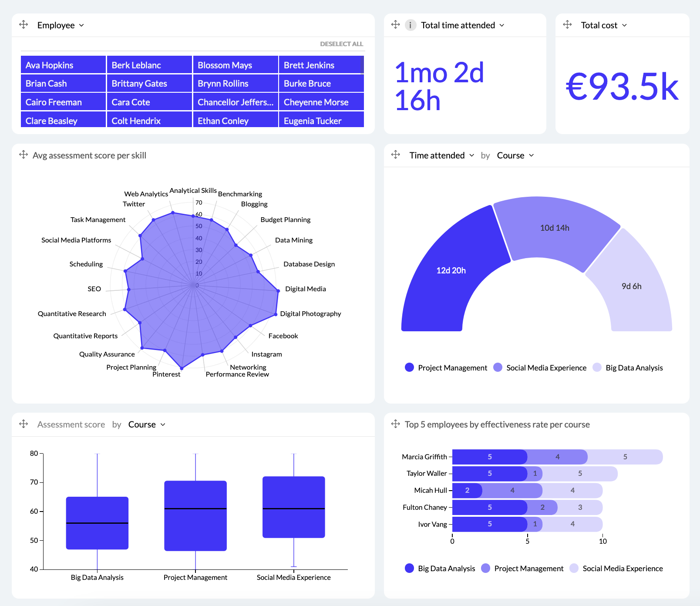The width and height of the screenshot is (700, 606).
Task: Click the 12d 20h Project Management gauge segment
Action: [451, 270]
